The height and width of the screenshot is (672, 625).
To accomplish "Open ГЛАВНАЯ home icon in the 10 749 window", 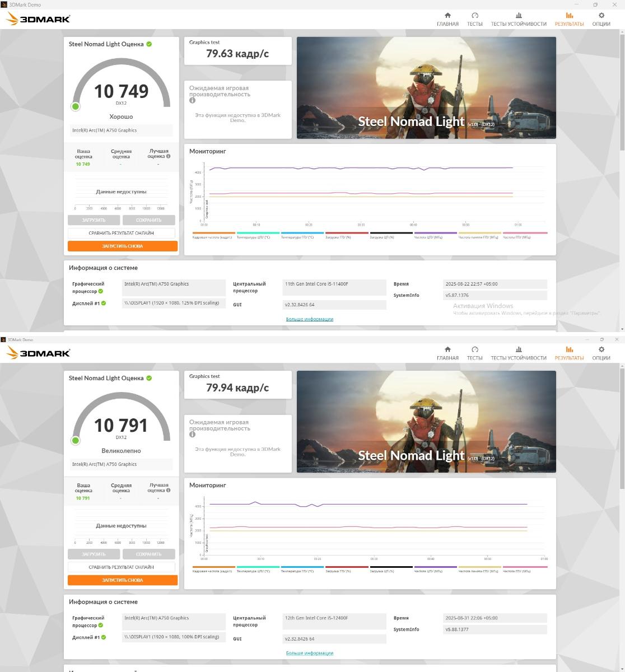I will (447, 16).
